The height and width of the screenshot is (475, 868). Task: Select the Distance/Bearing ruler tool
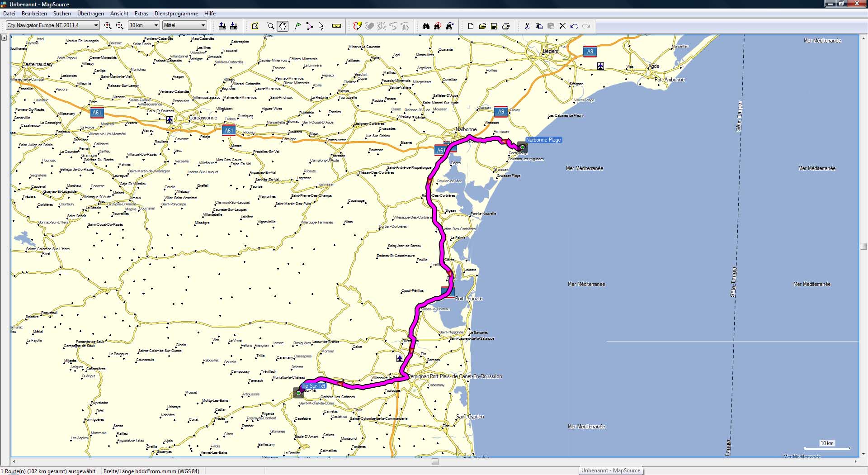pyautogui.click(x=336, y=26)
